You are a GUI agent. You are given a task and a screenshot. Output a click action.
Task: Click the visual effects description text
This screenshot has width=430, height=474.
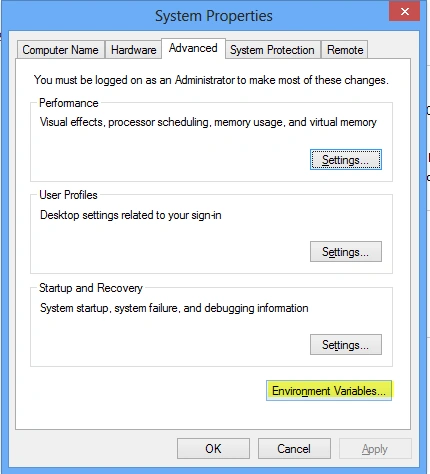tap(208, 122)
